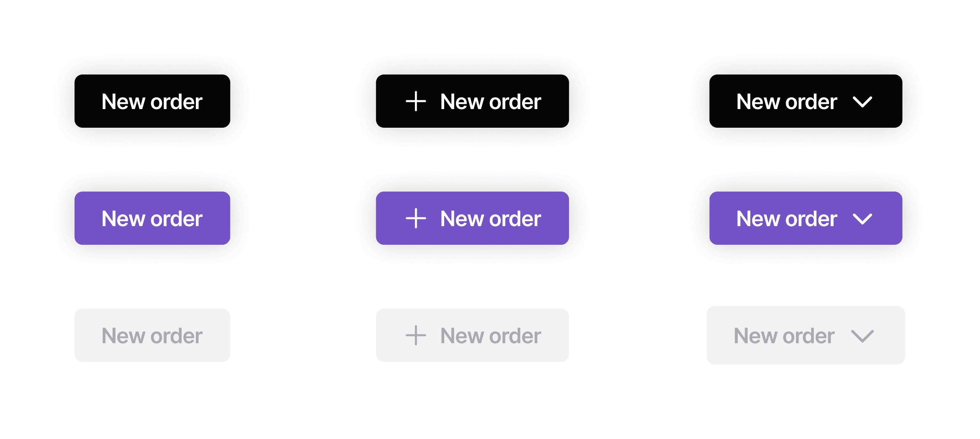Click the plus icon on the purple button
Viewport: 980px width, 439px height.
415,219
